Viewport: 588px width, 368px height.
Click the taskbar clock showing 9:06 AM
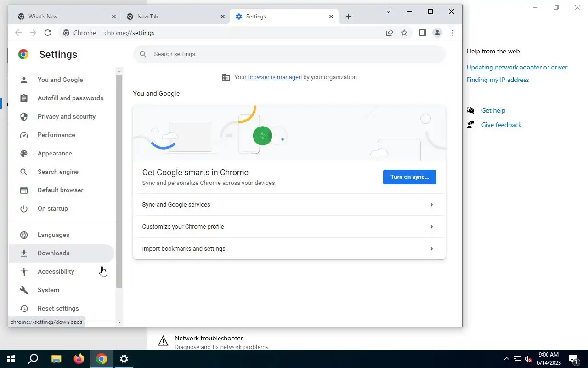coord(548,359)
